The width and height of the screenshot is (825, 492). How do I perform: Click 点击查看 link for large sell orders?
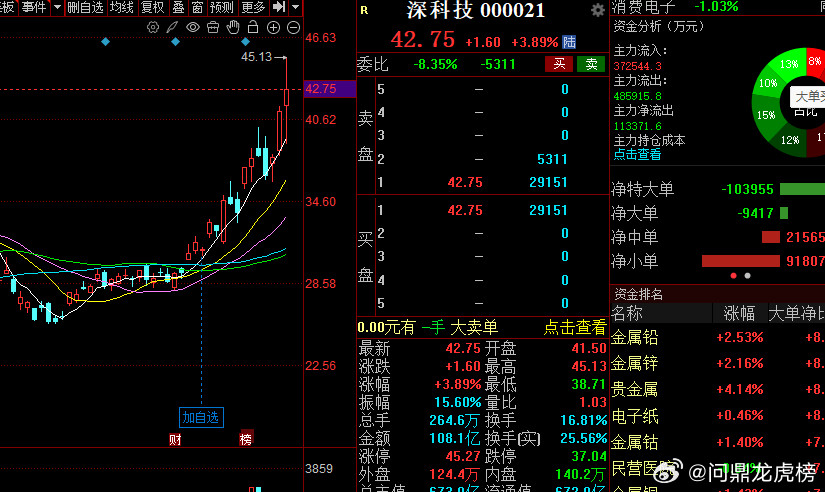(x=575, y=327)
